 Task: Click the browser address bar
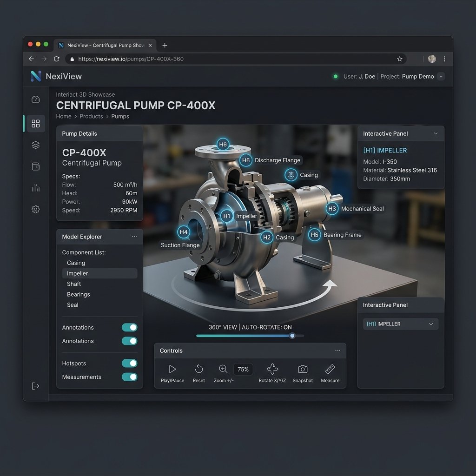click(236, 59)
